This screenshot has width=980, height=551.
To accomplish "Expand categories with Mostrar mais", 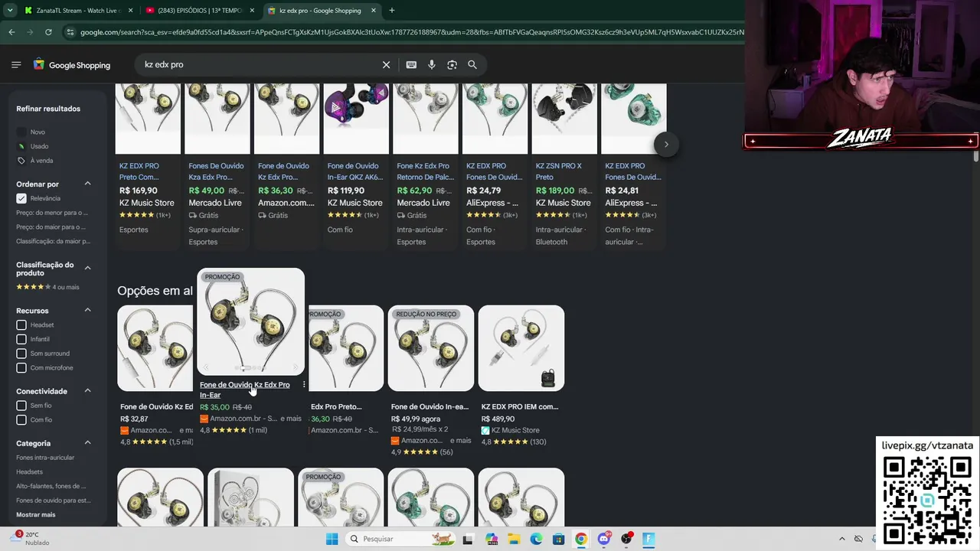I will coord(36,515).
